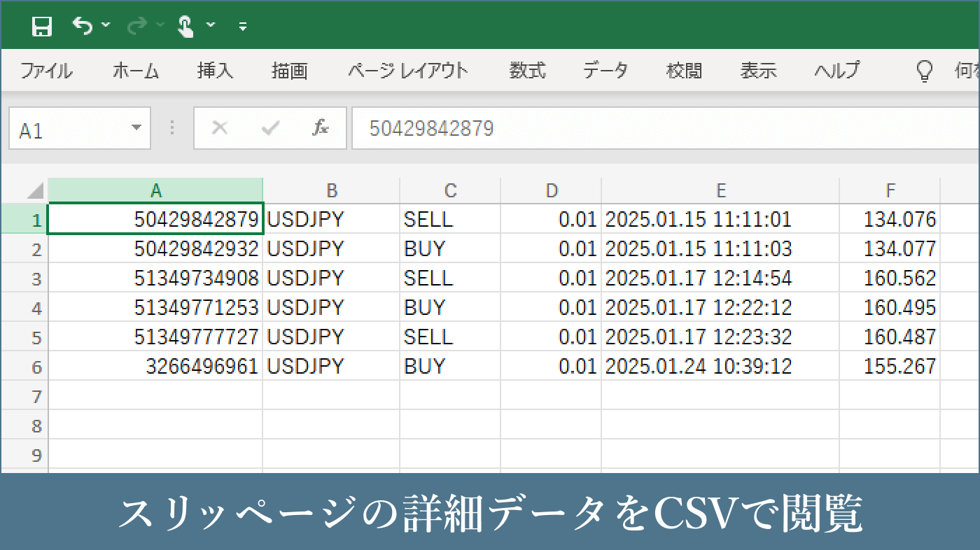Screen dimensions: 980x550
Task: Click cell 2025.01.24 10:39:12
Action: point(720,366)
